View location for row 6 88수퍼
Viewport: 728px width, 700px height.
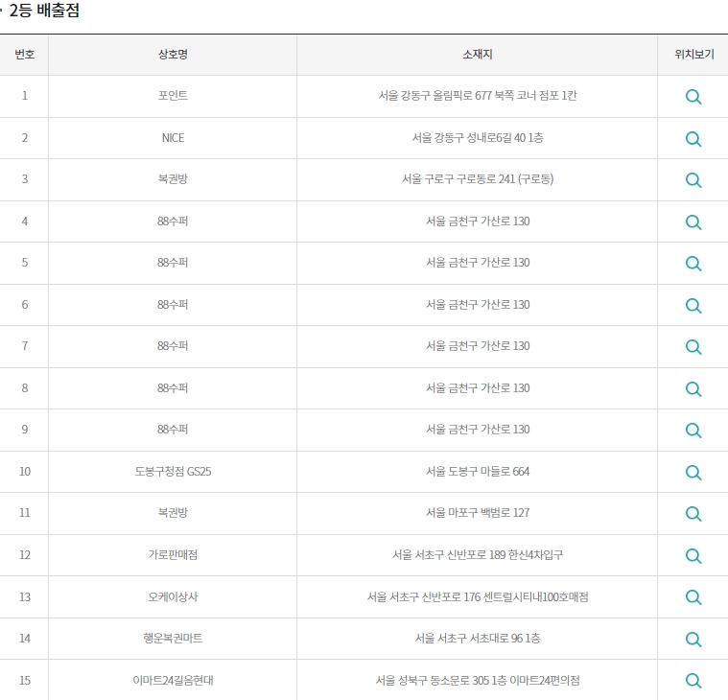693,306
